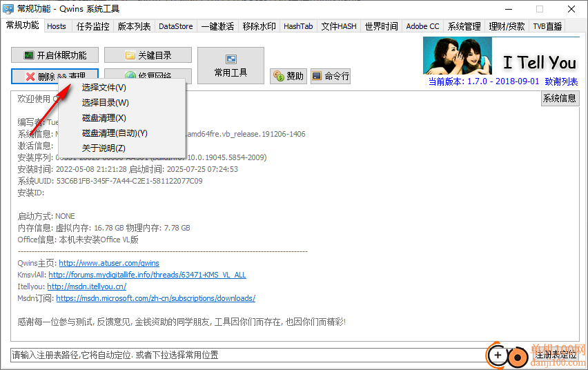Viewport: 588px width, 370px height.
Task: Click the terminal icon on 命令行
Action: 317,76
